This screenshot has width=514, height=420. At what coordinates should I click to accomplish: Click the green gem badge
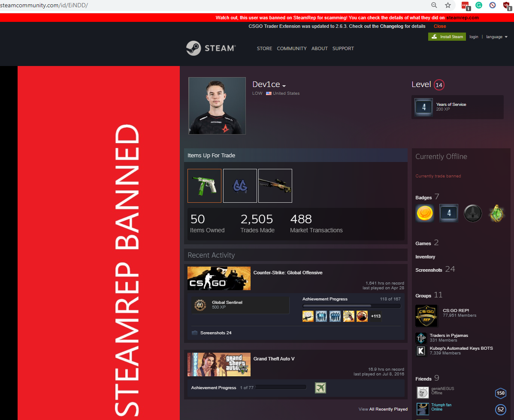pos(497,213)
